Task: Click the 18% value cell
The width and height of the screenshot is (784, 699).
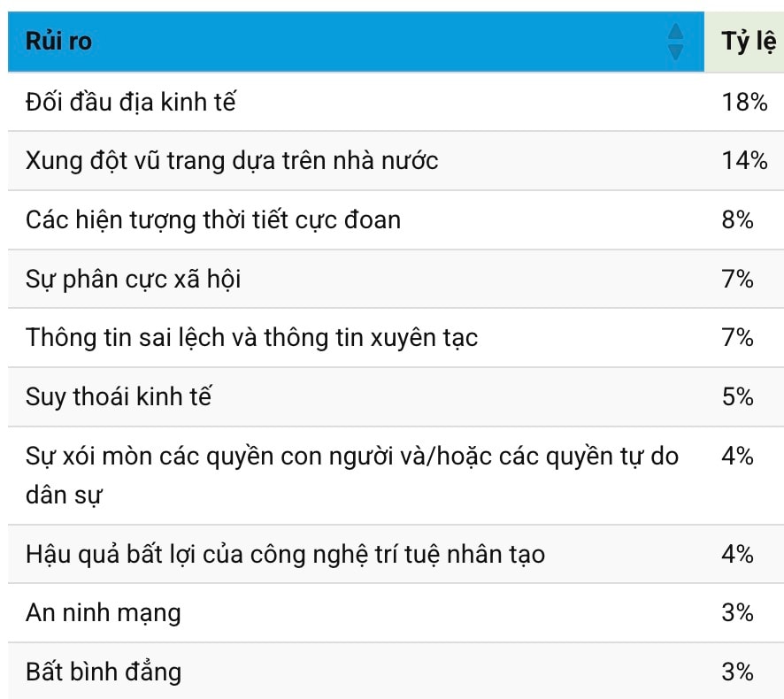Action: pyautogui.click(x=744, y=102)
